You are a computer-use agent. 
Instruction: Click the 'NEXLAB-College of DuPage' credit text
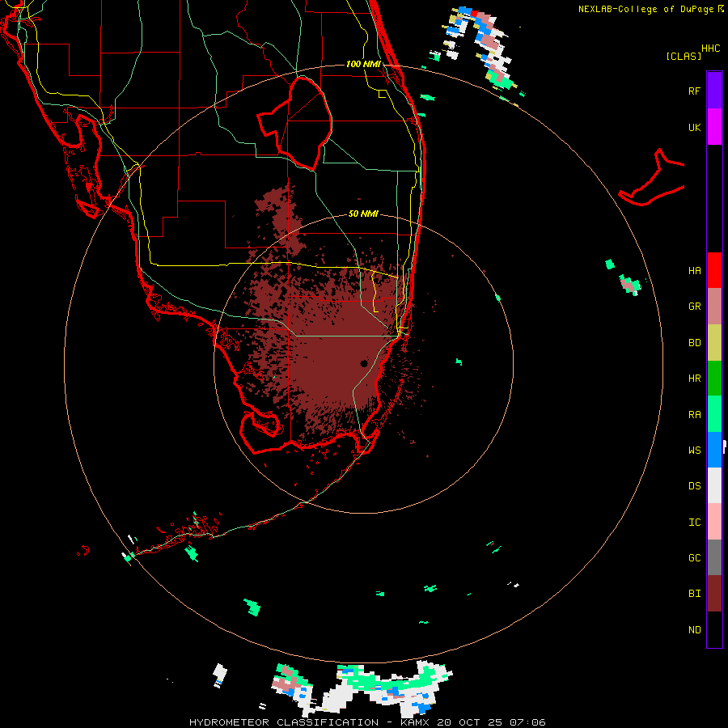click(645, 9)
